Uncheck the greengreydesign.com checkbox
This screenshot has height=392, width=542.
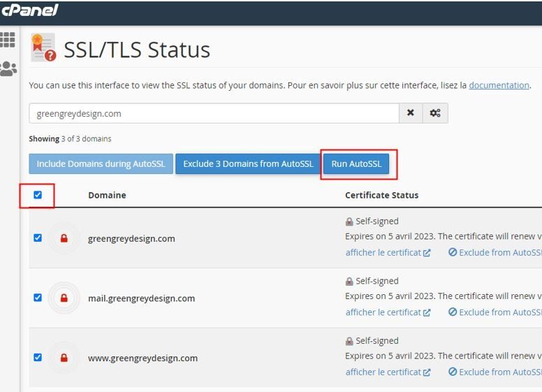tap(38, 238)
